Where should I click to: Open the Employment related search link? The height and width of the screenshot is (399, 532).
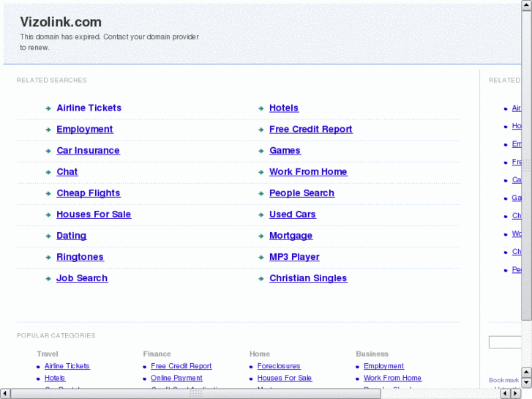[x=85, y=130]
